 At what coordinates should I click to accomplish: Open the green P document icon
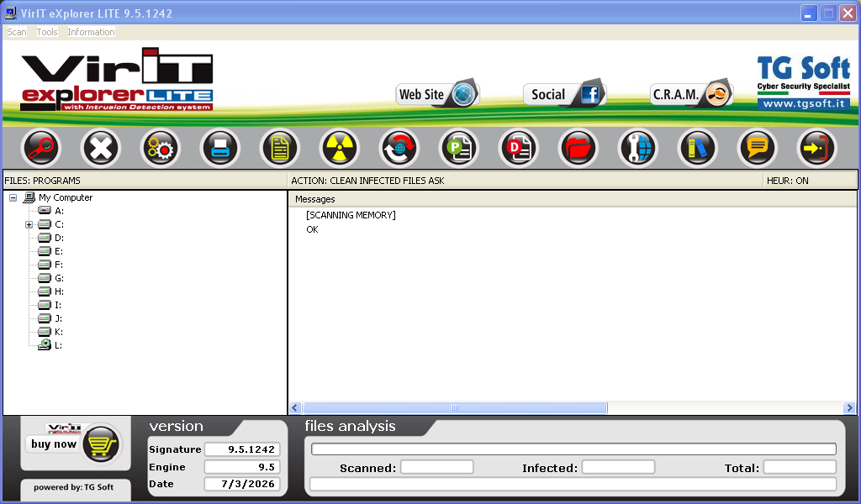click(x=459, y=148)
